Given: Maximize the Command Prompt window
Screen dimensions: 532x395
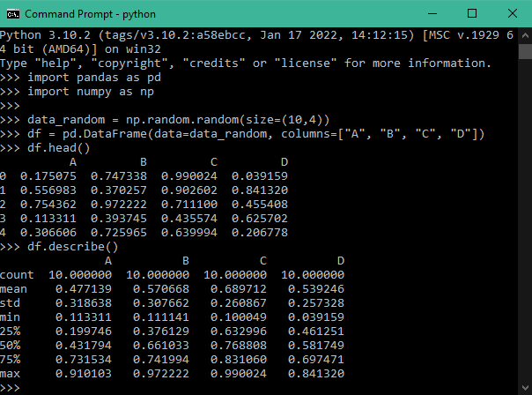Looking at the screenshot, I should pyautogui.click(x=470, y=14).
